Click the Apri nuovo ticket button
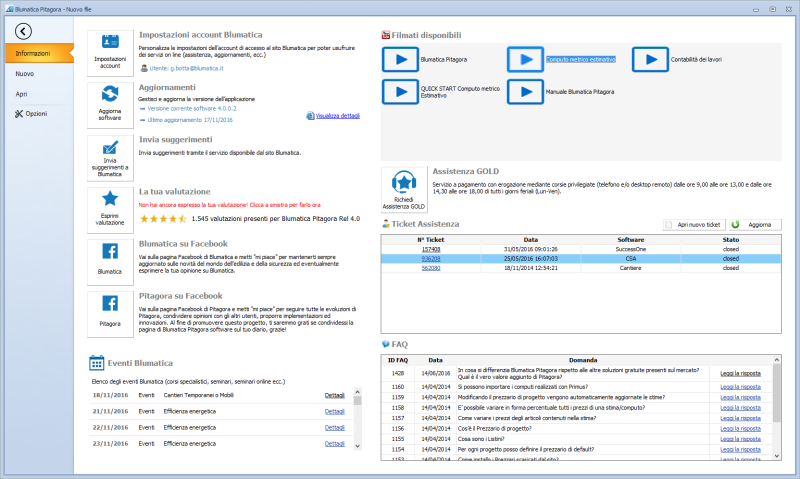 coord(694,224)
